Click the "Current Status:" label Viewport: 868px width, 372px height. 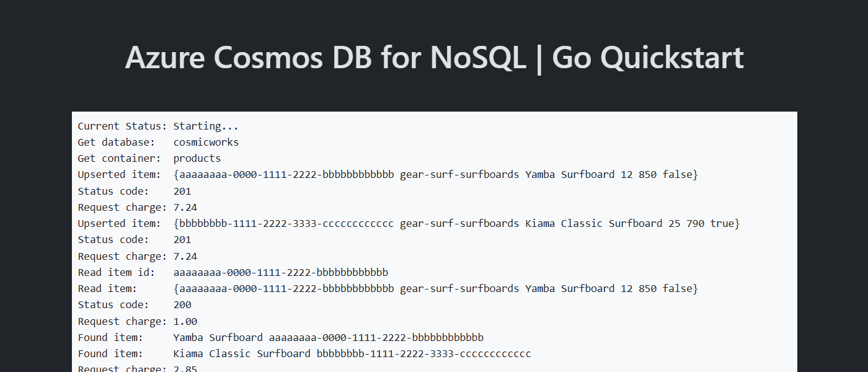pyautogui.click(x=122, y=126)
